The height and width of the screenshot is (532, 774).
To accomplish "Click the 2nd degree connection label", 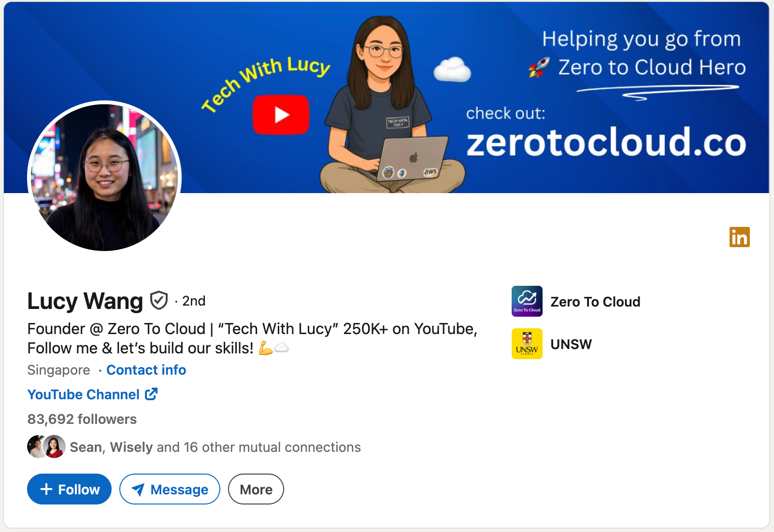I will tap(194, 301).
